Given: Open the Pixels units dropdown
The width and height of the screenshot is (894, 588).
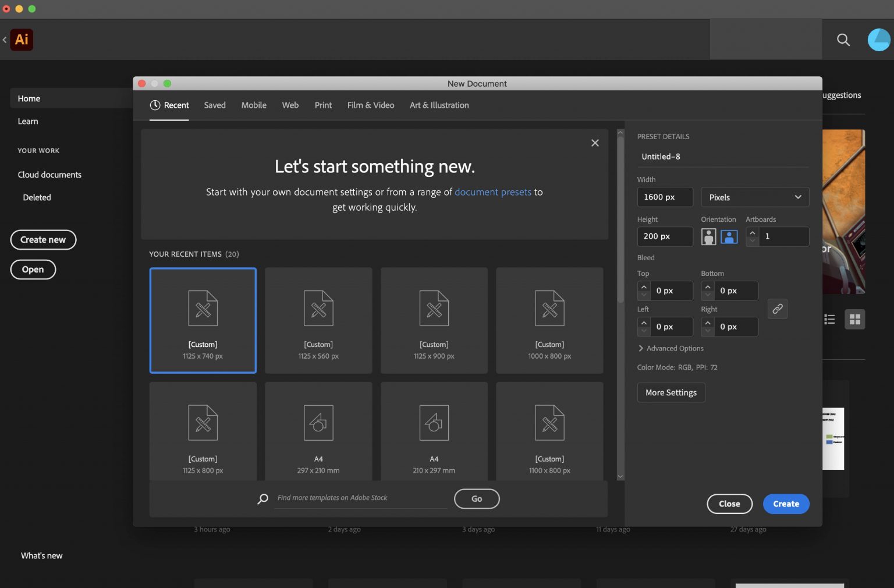Looking at the screenshot, I should 755,197.
